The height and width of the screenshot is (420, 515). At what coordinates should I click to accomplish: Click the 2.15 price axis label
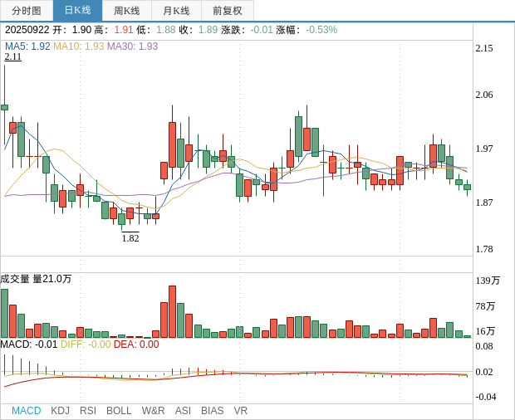point(484,48)
